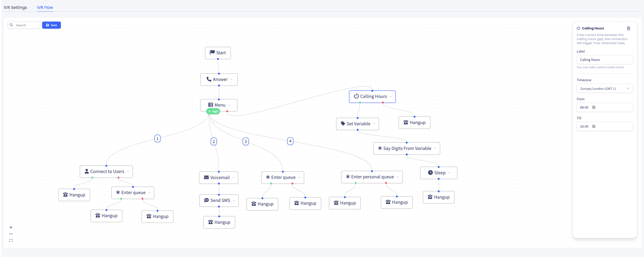Delete node using the trash icon
The image size is (644, 257).
coord(629,28)
